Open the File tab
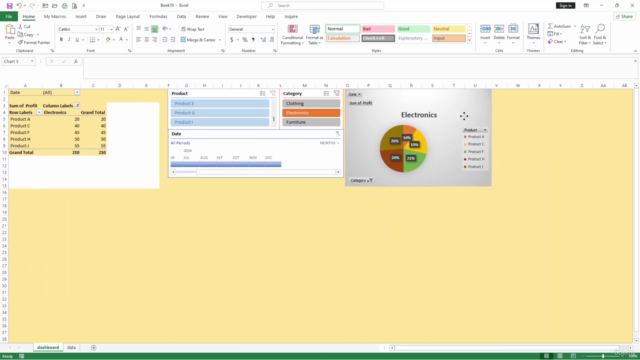640x360 pixels. pyautogui.click(x=9, y=16)
